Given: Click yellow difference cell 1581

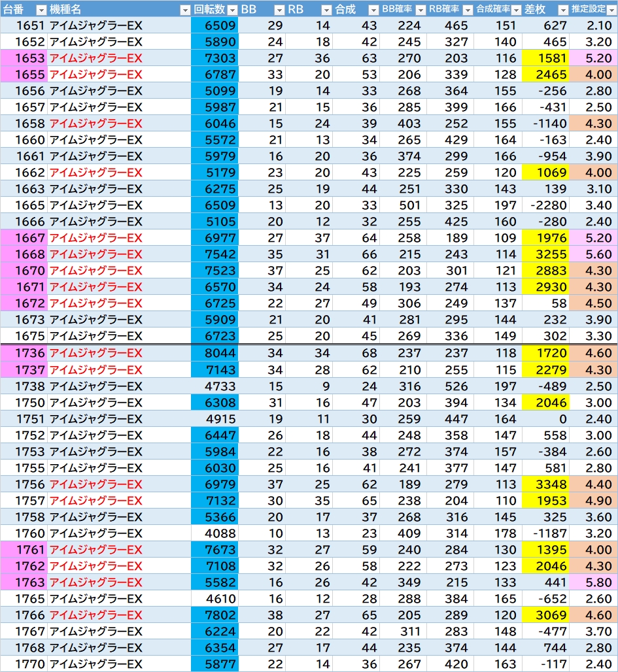Looking at the screenshot, I should [545, 58].
